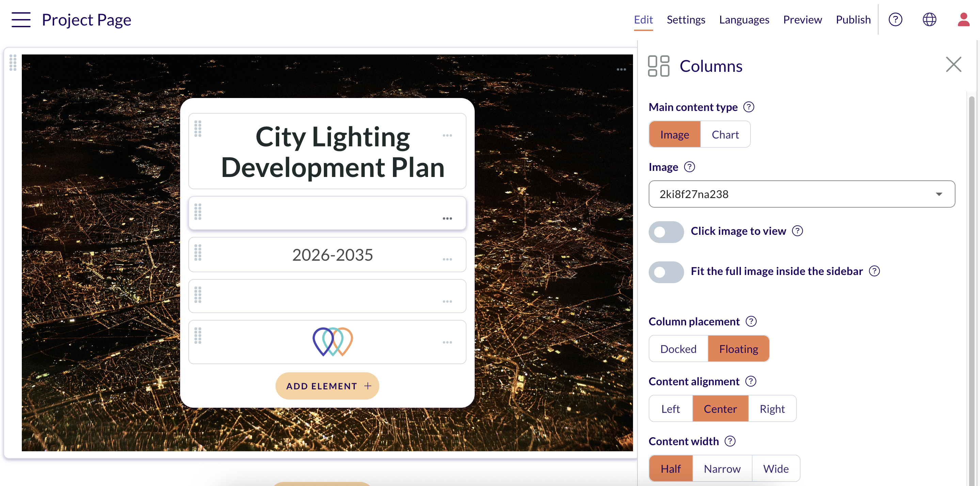Set content width to Wide
The height and width of the screenshot is (486, 980).
776,469
